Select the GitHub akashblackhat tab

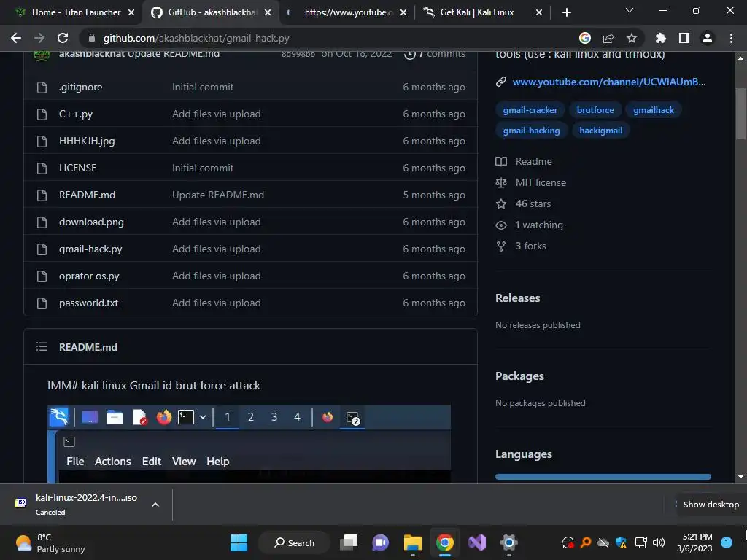pyautogui.click(x=212, y=12)
